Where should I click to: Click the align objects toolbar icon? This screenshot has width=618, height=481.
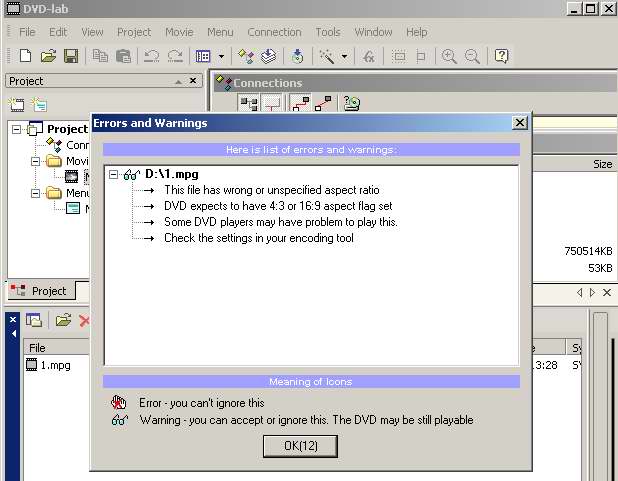point(421,56)
